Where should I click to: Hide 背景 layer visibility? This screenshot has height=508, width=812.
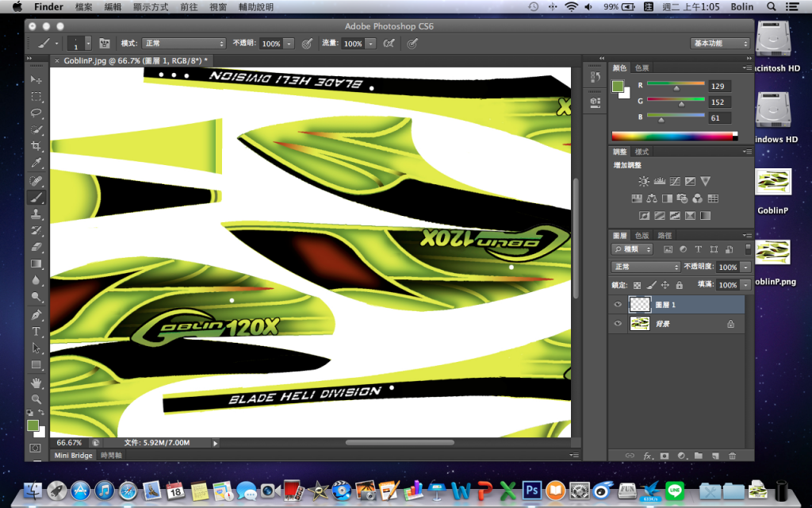[617, 324]
